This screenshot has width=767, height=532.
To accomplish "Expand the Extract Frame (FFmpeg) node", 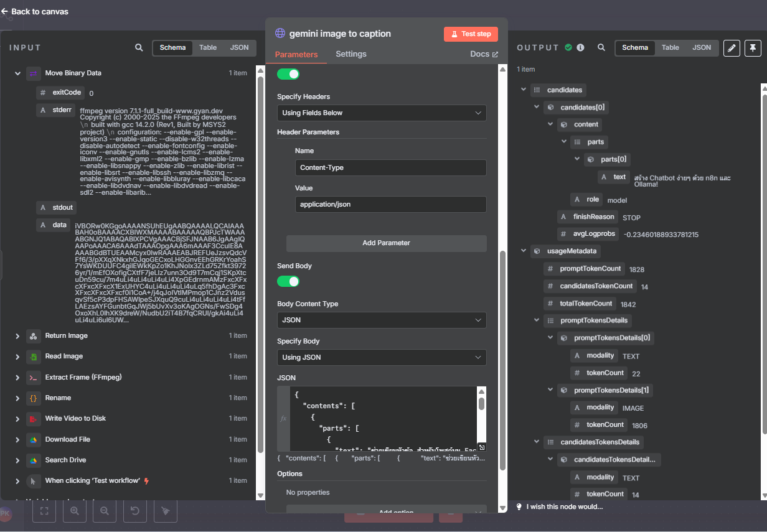I will click(x=17, y=378).
